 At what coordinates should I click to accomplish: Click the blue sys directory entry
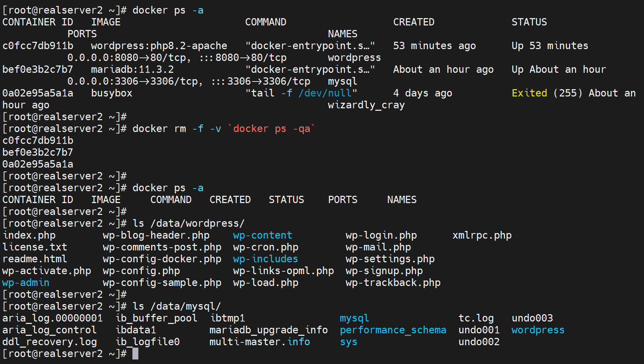coord(348,342)
